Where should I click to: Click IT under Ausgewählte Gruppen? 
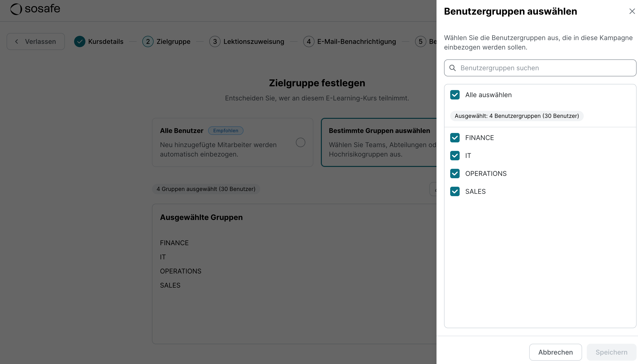(163, 257)
